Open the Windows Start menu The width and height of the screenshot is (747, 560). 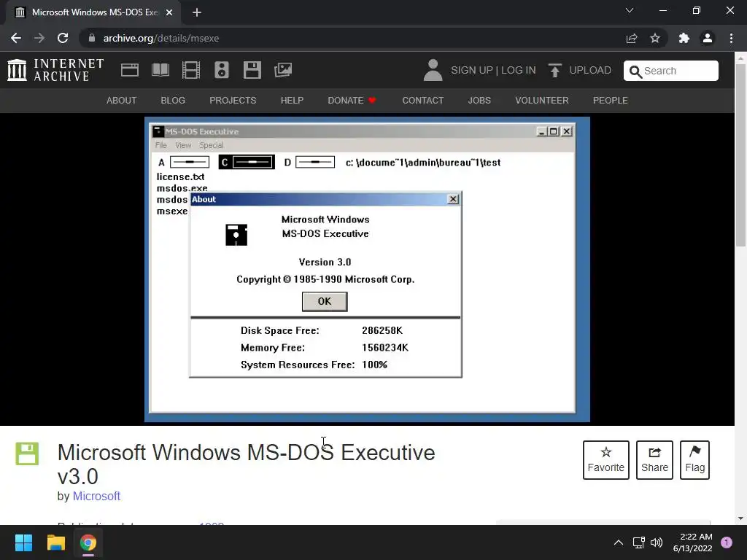click(23, 542)
